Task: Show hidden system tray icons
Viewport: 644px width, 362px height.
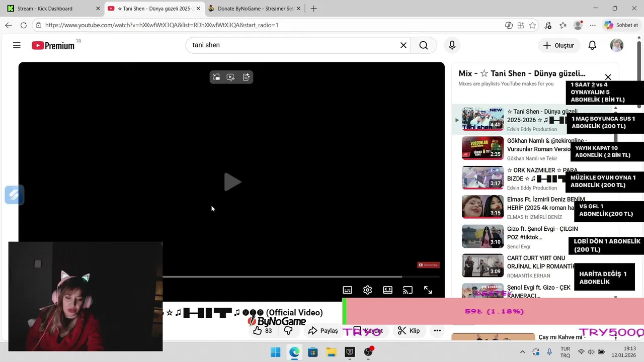Action: click(x=522, y=352)
